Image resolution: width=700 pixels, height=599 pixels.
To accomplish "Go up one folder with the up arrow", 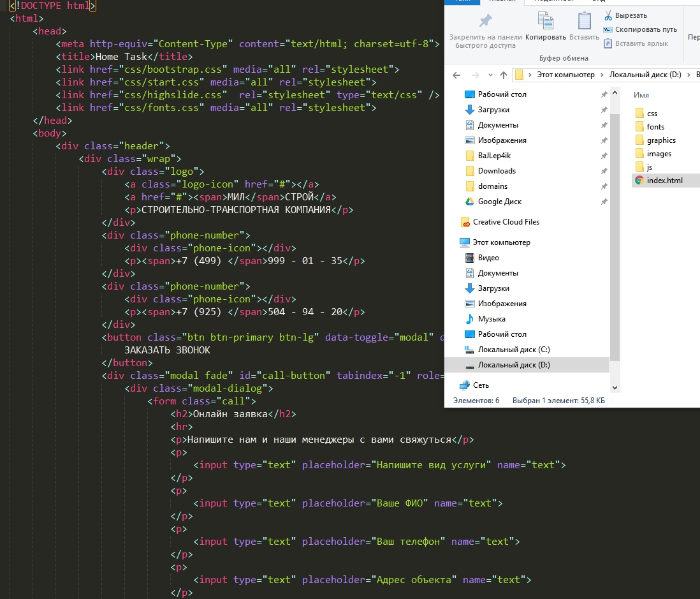I will pyautogui.click(x=504, y=75).
